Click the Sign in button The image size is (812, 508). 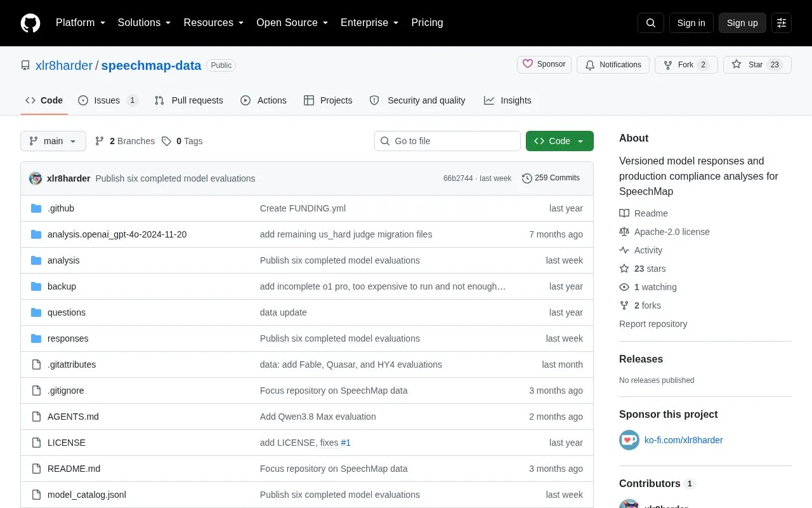point(691,23)
